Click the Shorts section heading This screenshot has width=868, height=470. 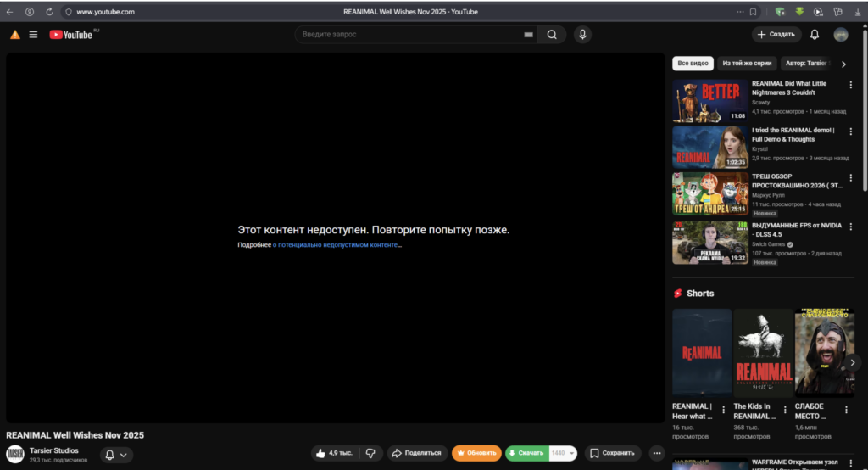[700, 294]
